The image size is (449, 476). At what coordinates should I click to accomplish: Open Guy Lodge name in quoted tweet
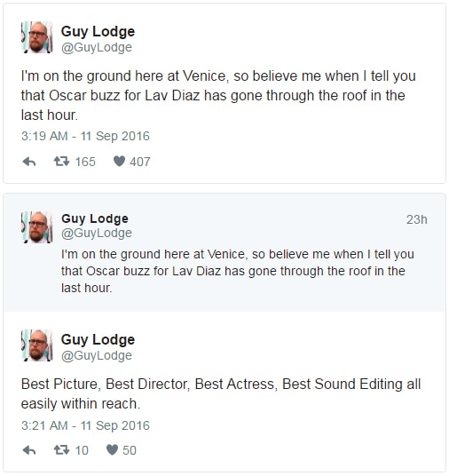coord(95,218)
